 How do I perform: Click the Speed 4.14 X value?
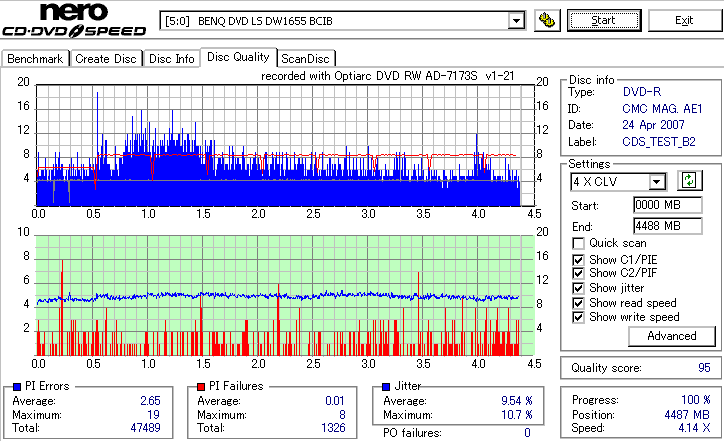coord(694,428)
